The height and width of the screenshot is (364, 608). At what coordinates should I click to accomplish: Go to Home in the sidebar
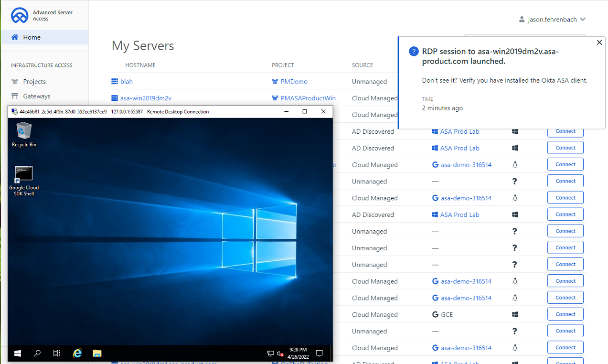click(x=32, y=37)
